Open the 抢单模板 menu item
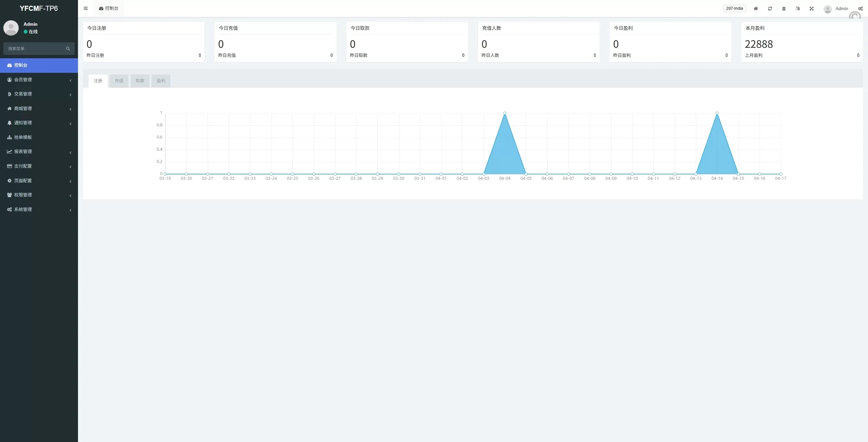 [x=23, y=138]
